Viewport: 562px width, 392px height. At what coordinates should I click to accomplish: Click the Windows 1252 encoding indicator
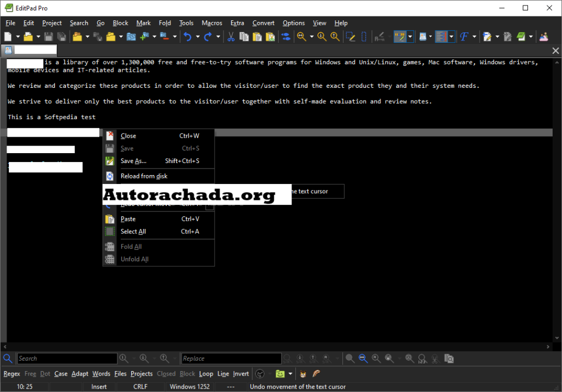click(x=189, y=387)
